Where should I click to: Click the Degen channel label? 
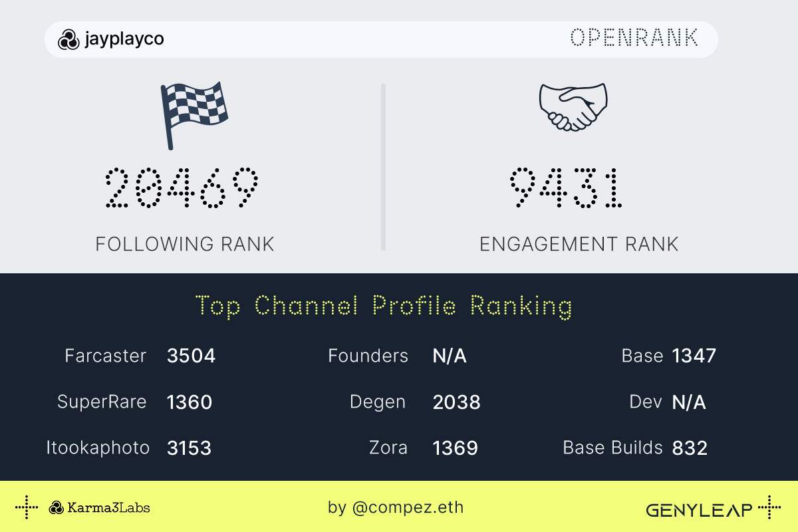pyautogui.click(x=378, y=402)
